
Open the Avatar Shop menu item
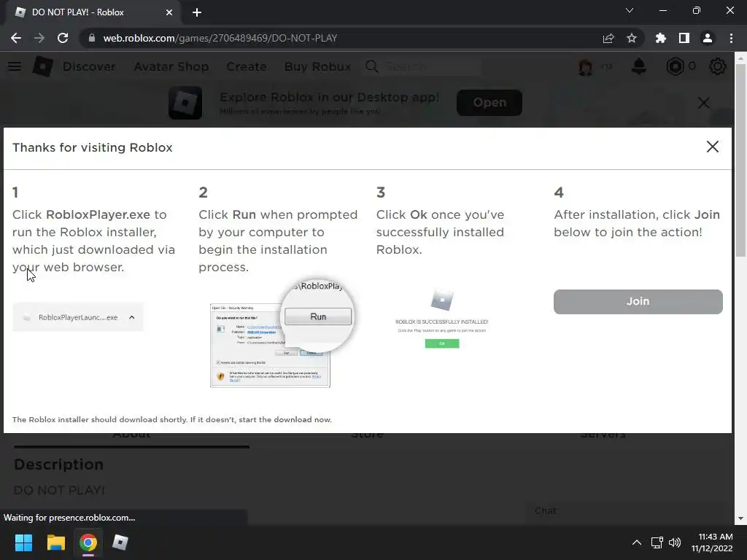pos(171,66)
